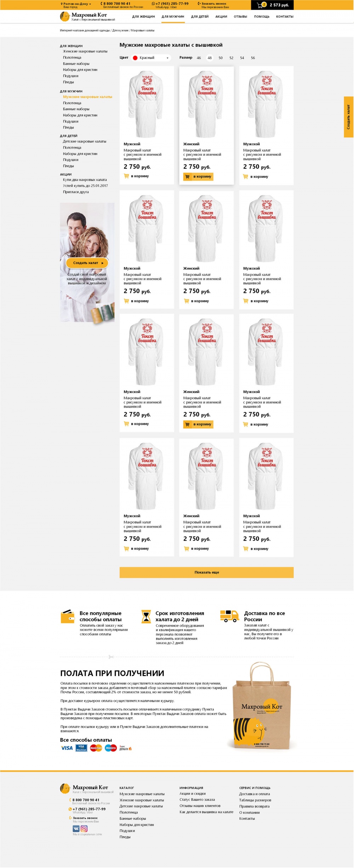Click the VK social network icon in footer
The image size is (354, 868).
(x=76, y=828)
